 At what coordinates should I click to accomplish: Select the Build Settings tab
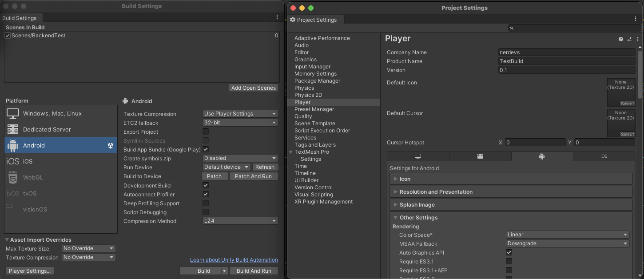point(20,18)
